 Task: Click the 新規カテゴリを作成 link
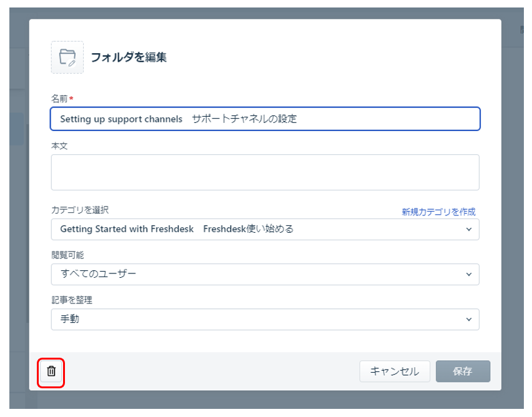point(438,212)
